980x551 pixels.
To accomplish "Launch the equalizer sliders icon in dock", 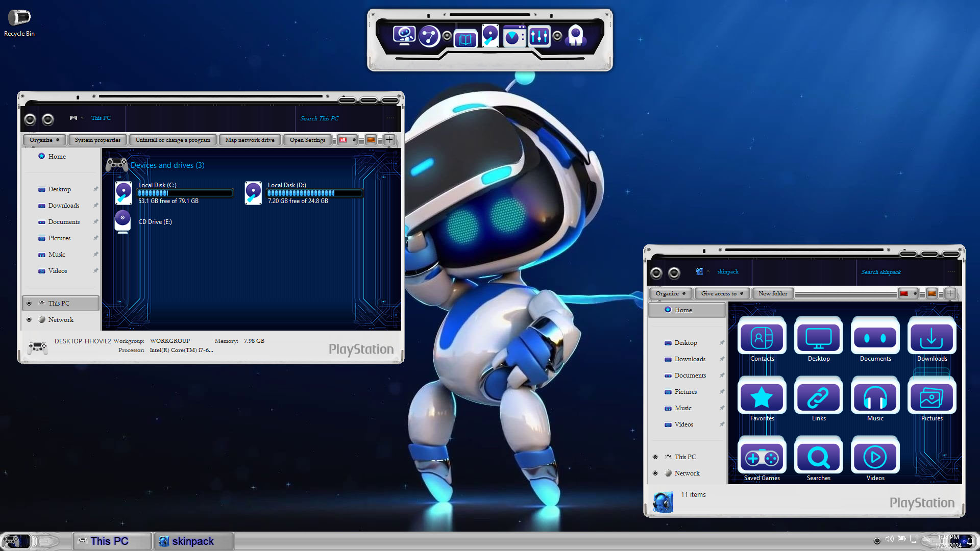I will [539, 36].
